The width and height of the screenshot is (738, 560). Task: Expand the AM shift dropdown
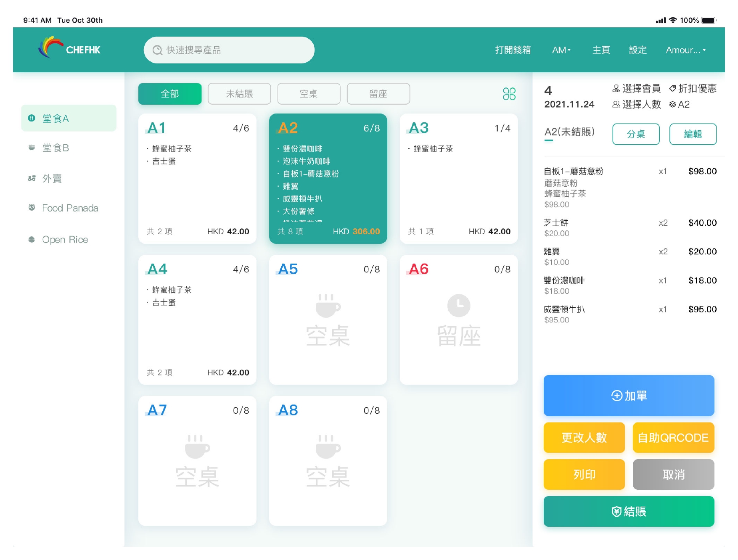[x=561, y=50]
